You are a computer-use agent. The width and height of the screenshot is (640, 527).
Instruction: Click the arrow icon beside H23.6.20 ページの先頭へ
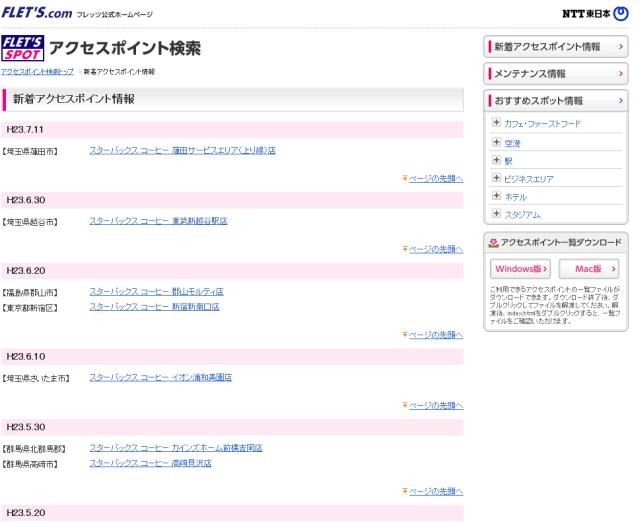click(405, 334)
